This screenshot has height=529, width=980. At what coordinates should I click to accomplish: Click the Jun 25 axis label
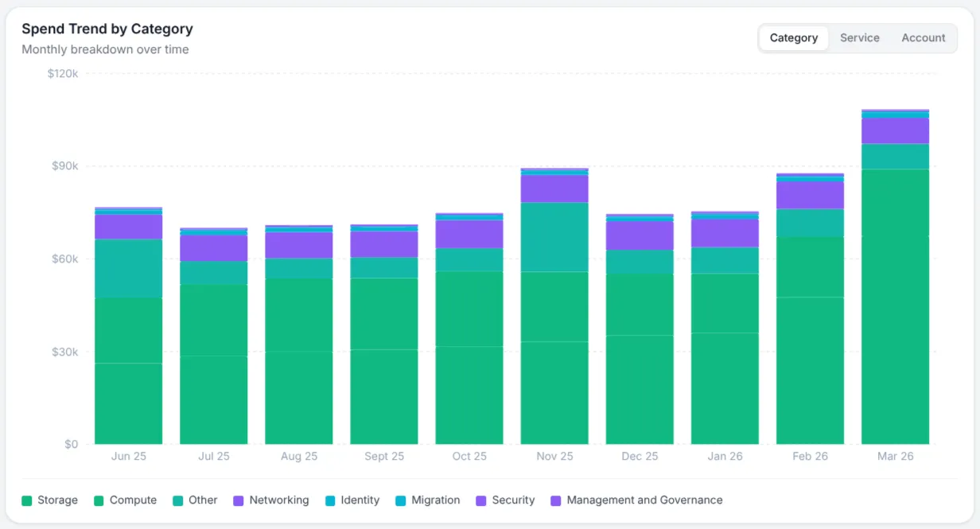129,457
